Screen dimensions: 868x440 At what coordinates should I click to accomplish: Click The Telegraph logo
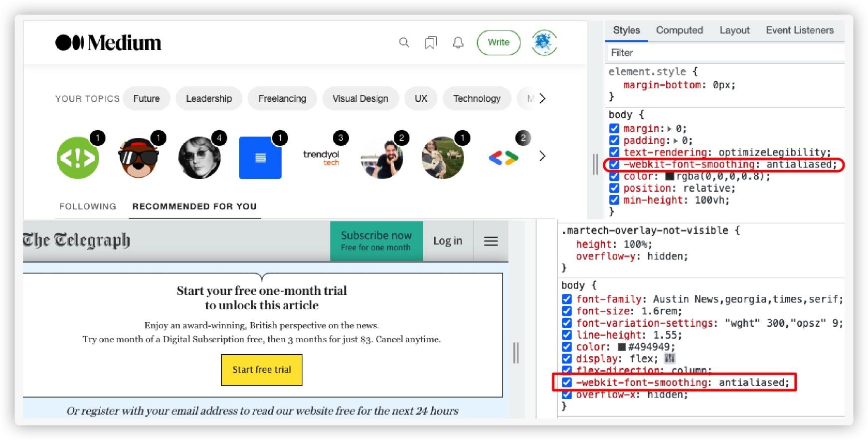click(x=76, y=240)
